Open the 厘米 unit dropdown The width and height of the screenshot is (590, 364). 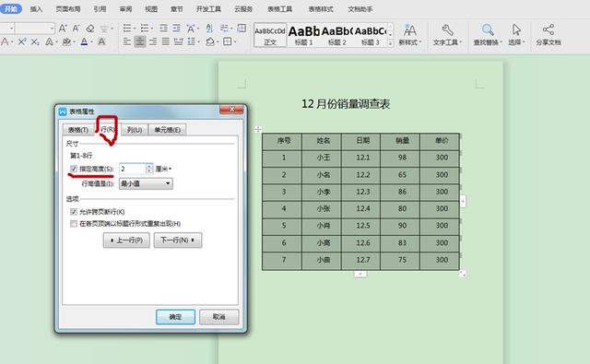coord(164,170)
